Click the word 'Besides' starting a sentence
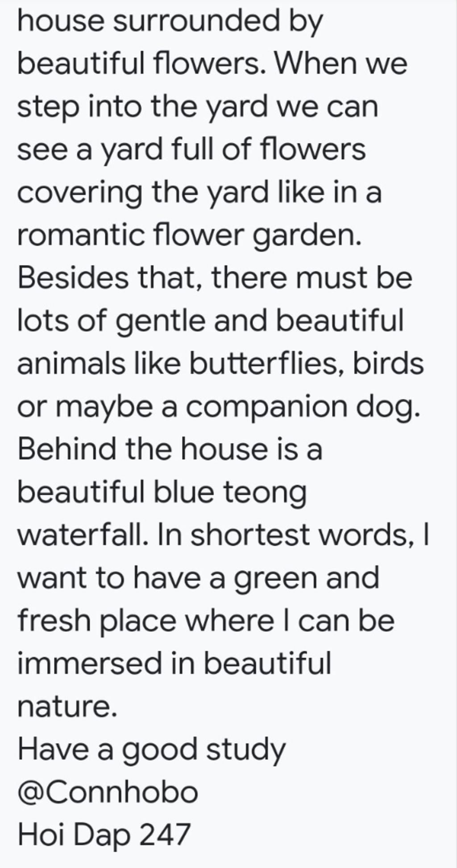Viewport: 457px width, 868px height. point(73,277)
